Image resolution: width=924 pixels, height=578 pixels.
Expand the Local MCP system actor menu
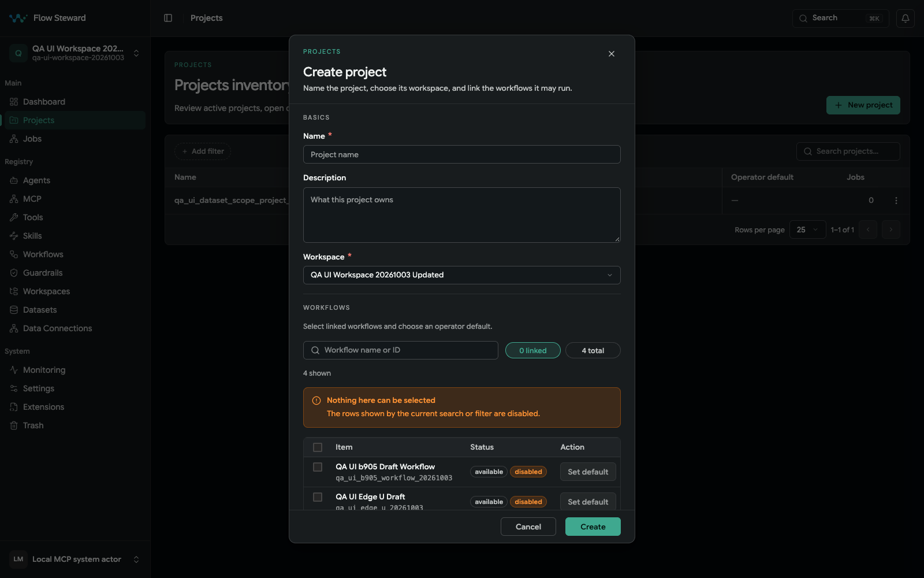tap(75, 560)
